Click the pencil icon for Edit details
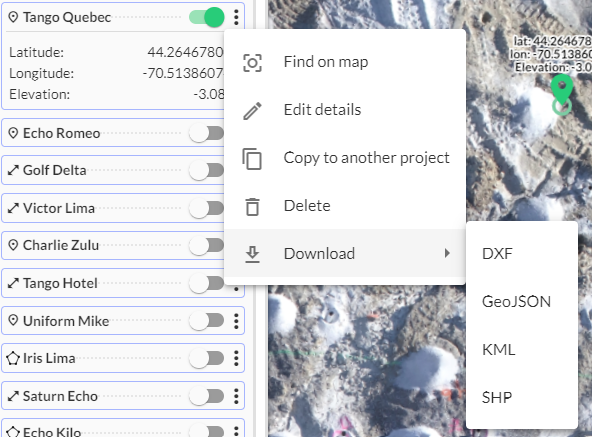This screenshot has width=592, height=437. [252, 111]
